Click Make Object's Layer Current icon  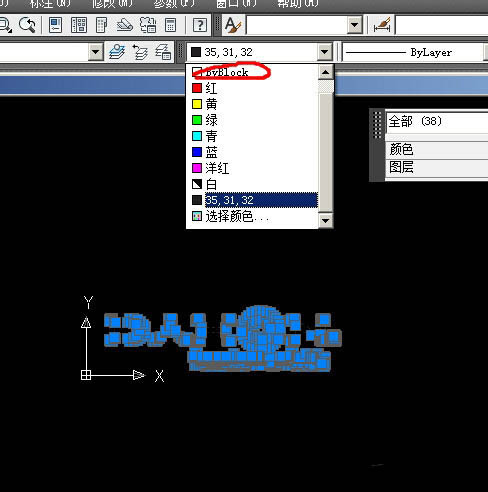[x=117, y=52]
